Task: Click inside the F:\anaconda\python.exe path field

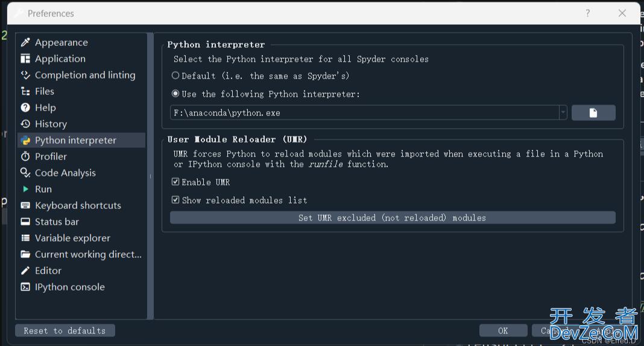Action: (364, 113)
